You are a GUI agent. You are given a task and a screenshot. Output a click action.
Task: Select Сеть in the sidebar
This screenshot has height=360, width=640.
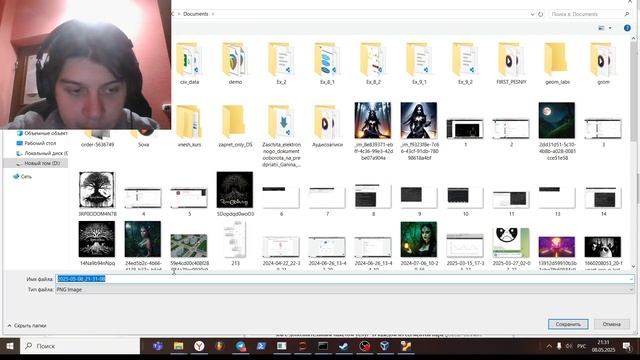click(x=22, y=176)
